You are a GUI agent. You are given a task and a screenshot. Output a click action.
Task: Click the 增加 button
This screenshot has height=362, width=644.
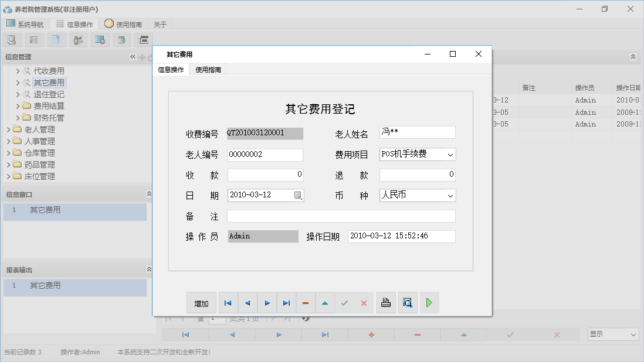click(201, 302)
